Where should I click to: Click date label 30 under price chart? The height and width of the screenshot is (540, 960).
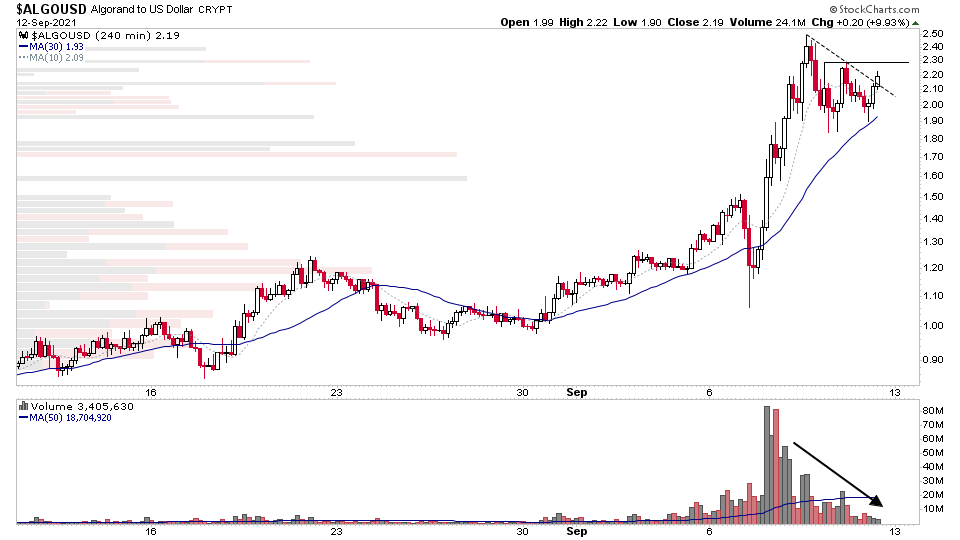pos(522,392)
